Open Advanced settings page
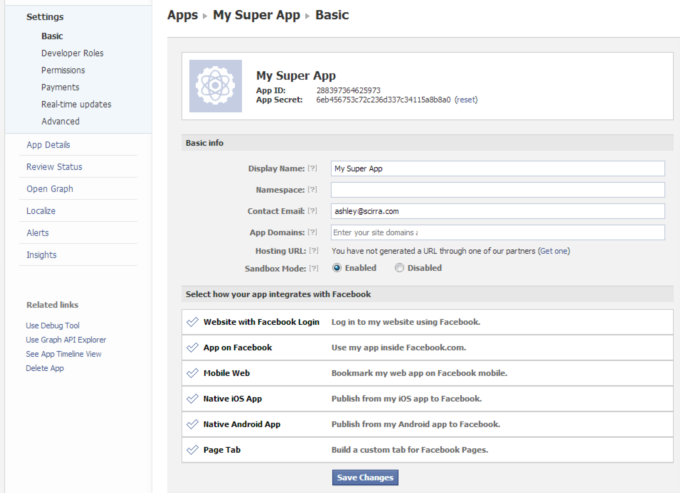This screenshot has width=680, height=493. [60, 121]
